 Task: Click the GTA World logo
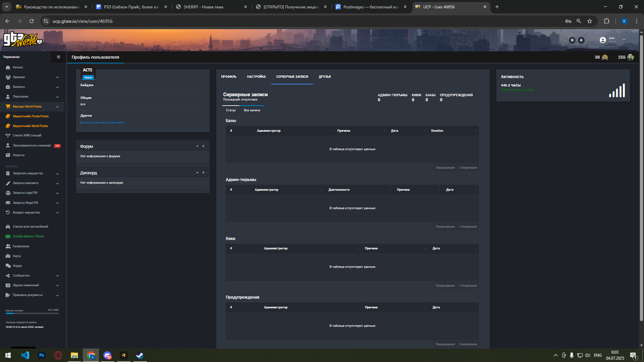tap(23, 39)
